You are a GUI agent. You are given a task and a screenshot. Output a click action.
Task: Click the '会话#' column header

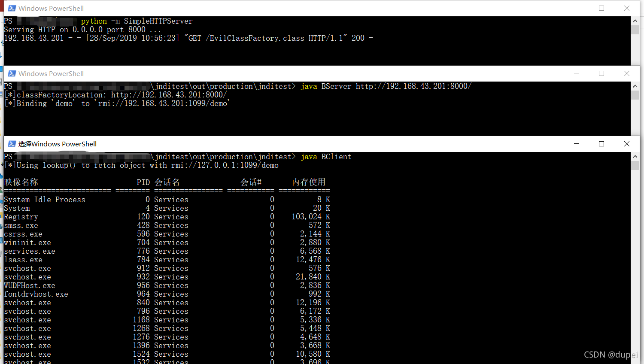[251, 182]
